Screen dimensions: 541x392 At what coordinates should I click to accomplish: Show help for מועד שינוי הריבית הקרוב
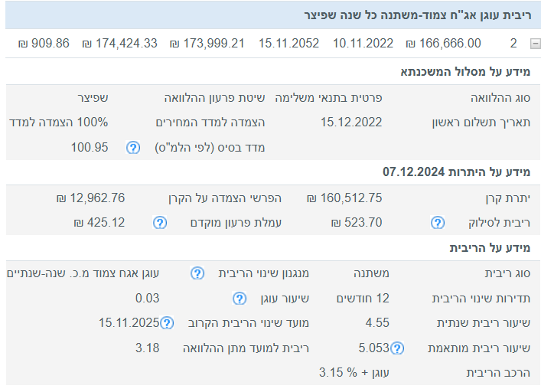(167, 324)
